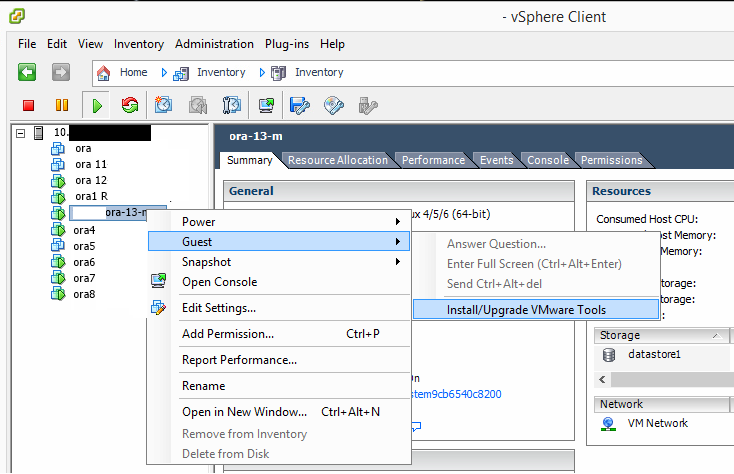Switch to the Permissions tab

(x=611, y=160)
